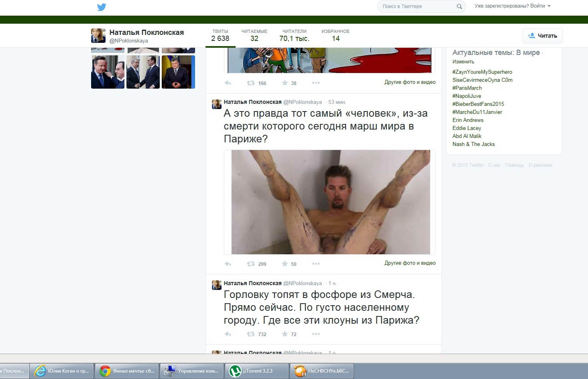Click the О нас footer link
The height and width of the screenshot is (379, 588).
pos(494,165)
